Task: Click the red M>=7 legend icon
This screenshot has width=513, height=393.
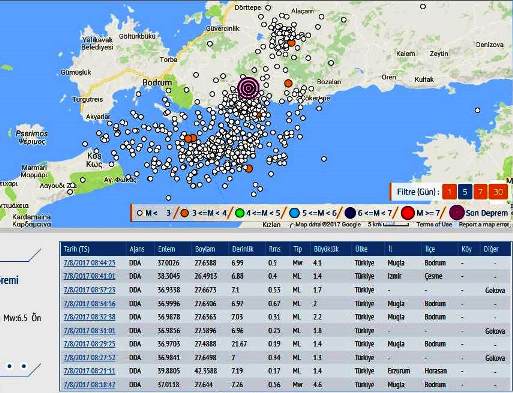Action: (x=407, y=213)
